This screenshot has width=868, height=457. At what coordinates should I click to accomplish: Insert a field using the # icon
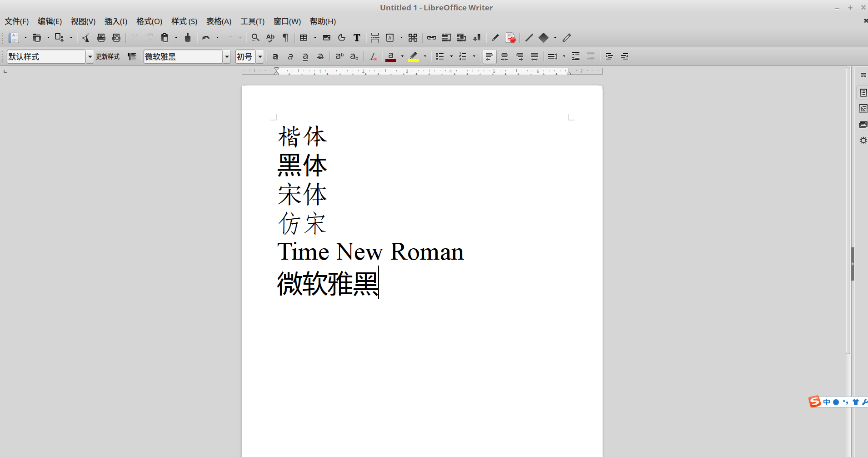pos(390,38)
